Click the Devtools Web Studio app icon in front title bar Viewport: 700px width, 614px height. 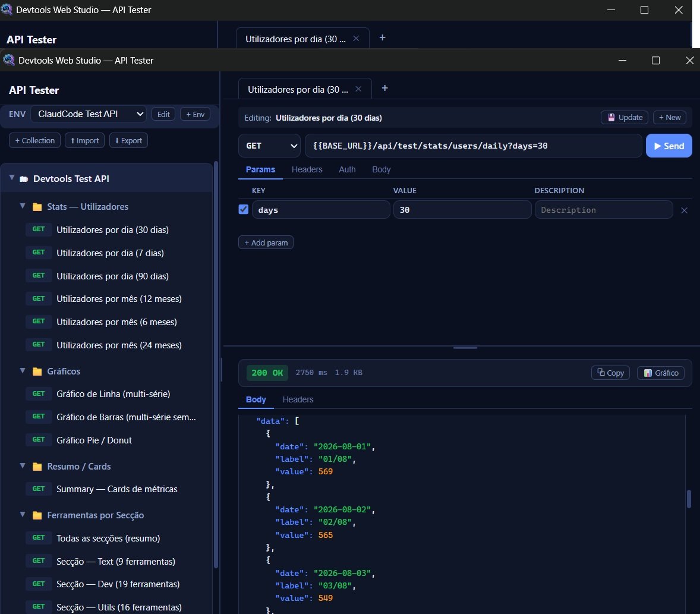(9, 60)
